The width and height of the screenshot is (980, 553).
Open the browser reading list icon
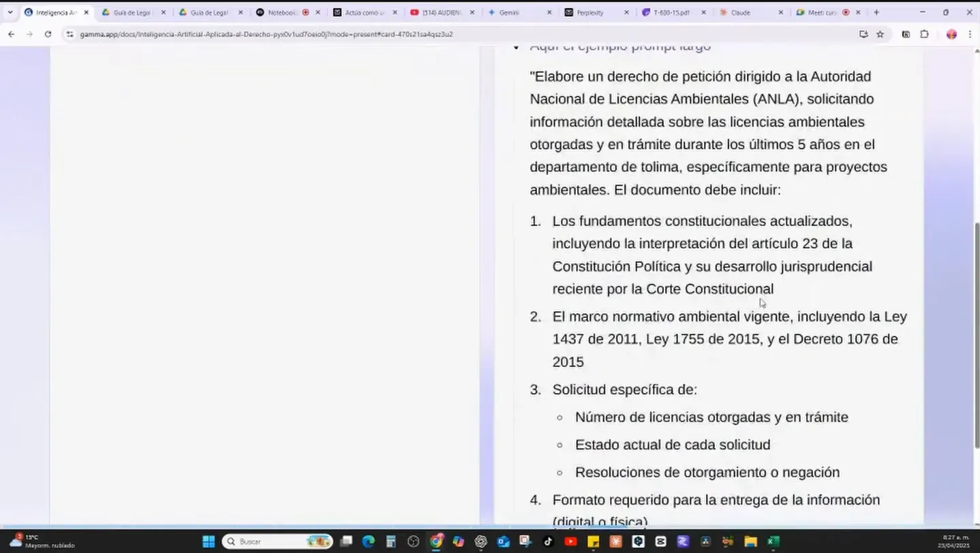click(x=906, y=34)
